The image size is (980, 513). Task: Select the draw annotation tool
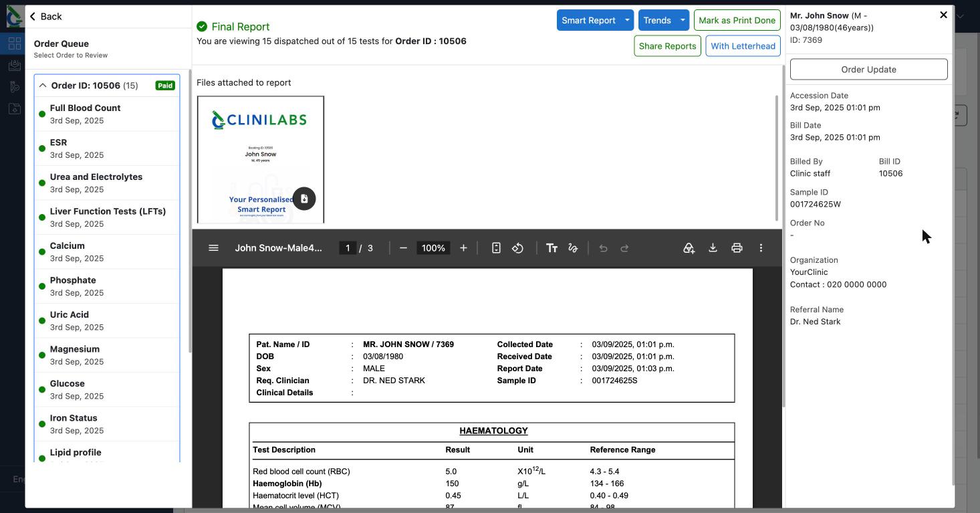pyautogui.click(x=573, y=248)
